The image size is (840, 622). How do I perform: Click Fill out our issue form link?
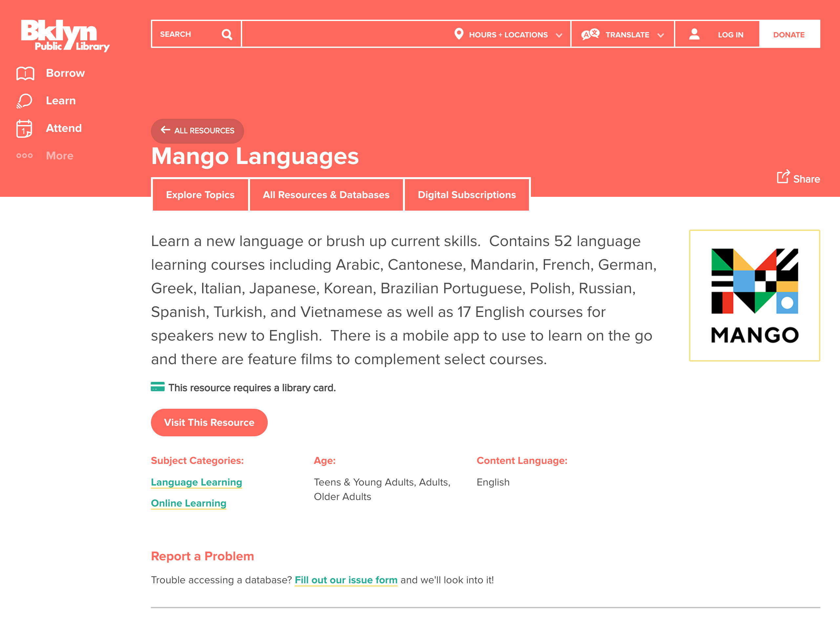(x=346, y=580)
